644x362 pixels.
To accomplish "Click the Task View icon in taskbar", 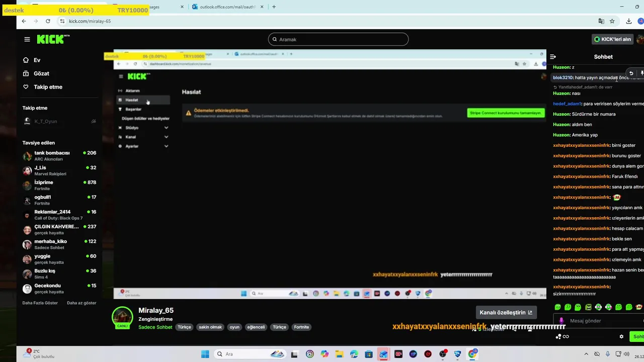I will (x=294, y=354).
